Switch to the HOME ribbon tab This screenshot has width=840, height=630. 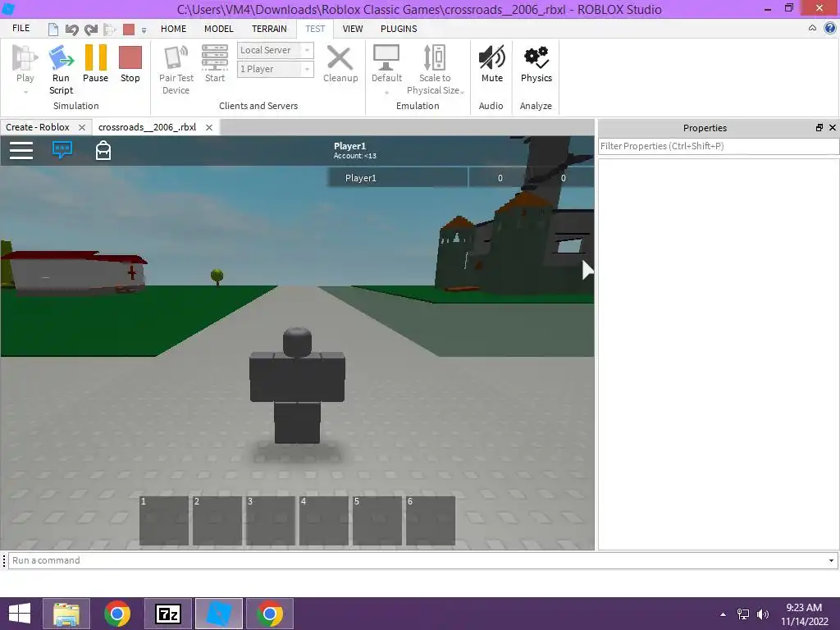pos(174,29)
